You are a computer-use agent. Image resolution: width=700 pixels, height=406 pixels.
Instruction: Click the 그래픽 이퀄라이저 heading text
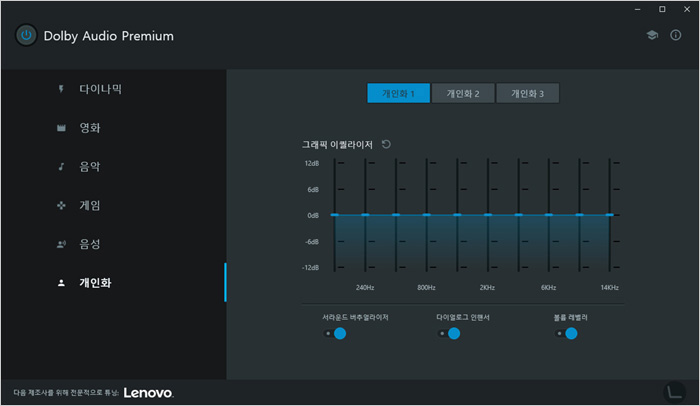pyautogui.click(x=337, y=144)
